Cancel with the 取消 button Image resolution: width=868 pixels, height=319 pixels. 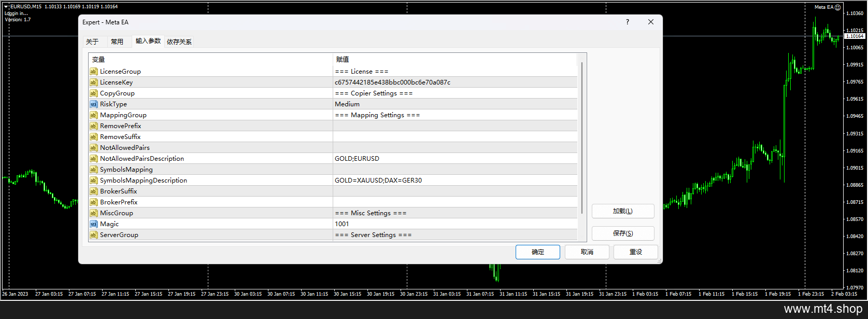pyautogui.click(x=587, y=252)
